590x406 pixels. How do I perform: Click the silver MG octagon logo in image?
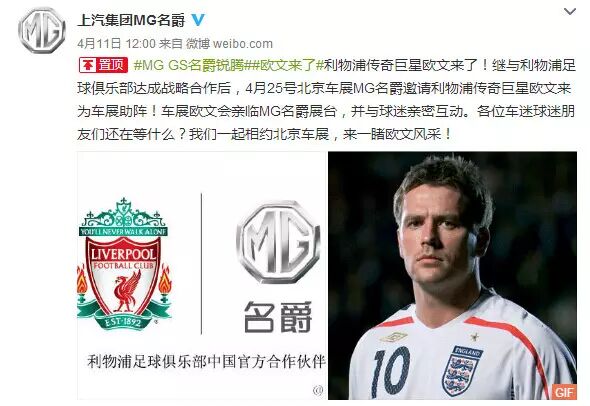278,242
